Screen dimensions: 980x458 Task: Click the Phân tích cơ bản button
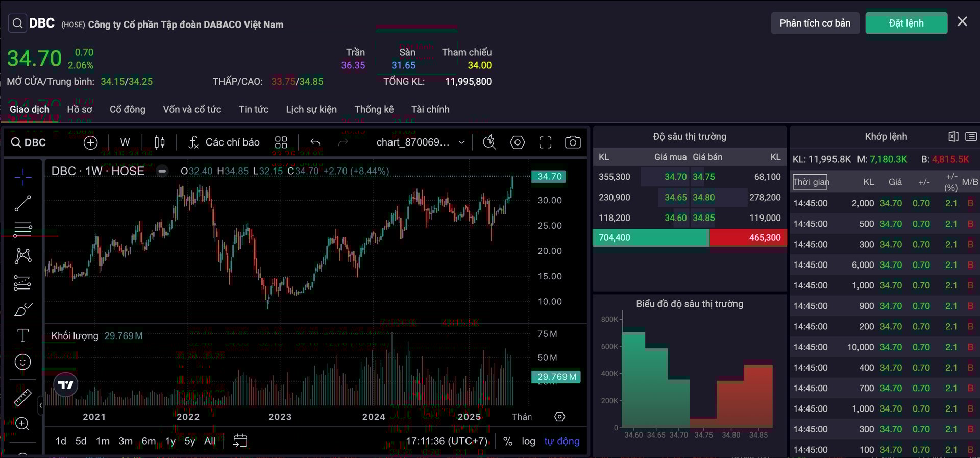pos(815,23)
